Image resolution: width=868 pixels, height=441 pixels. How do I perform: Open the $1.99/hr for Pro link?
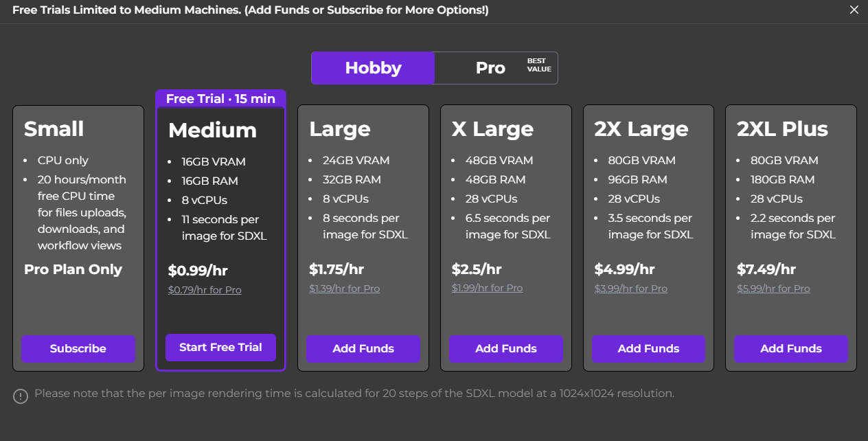487,288
